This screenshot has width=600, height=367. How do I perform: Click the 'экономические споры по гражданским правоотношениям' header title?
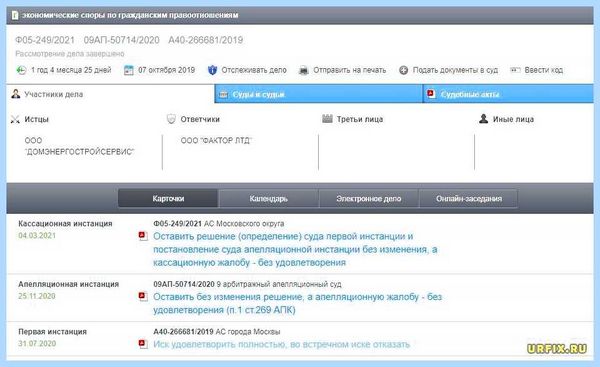(130, 15)
